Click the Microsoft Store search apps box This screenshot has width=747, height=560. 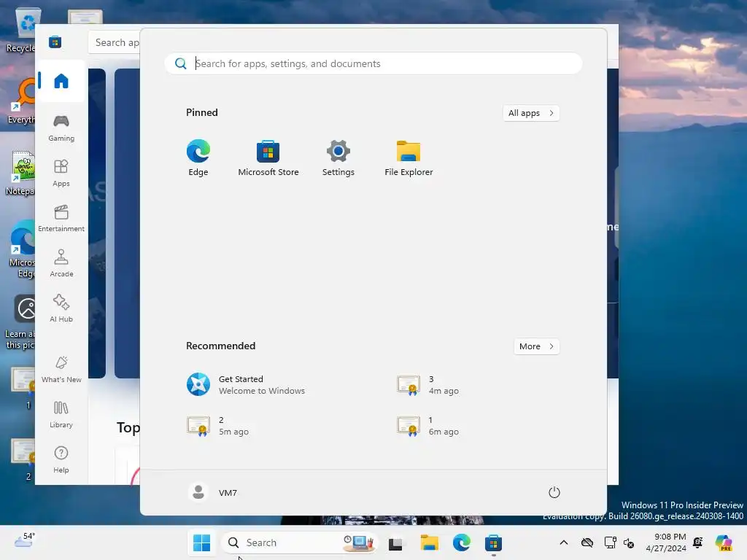pos(115,42)
